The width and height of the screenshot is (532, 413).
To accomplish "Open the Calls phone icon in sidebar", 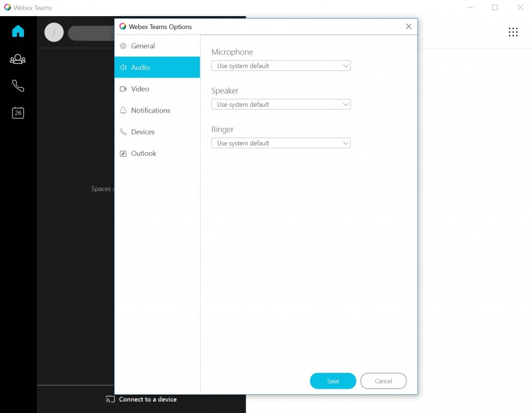I will pos(18,86).
